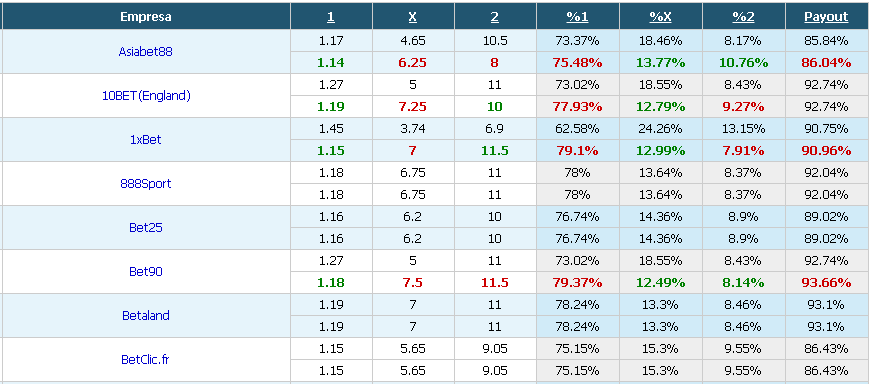This screenshot has width=873, height=384.
Task: Sort table by column 2 header
Action: tap(494, 17)
